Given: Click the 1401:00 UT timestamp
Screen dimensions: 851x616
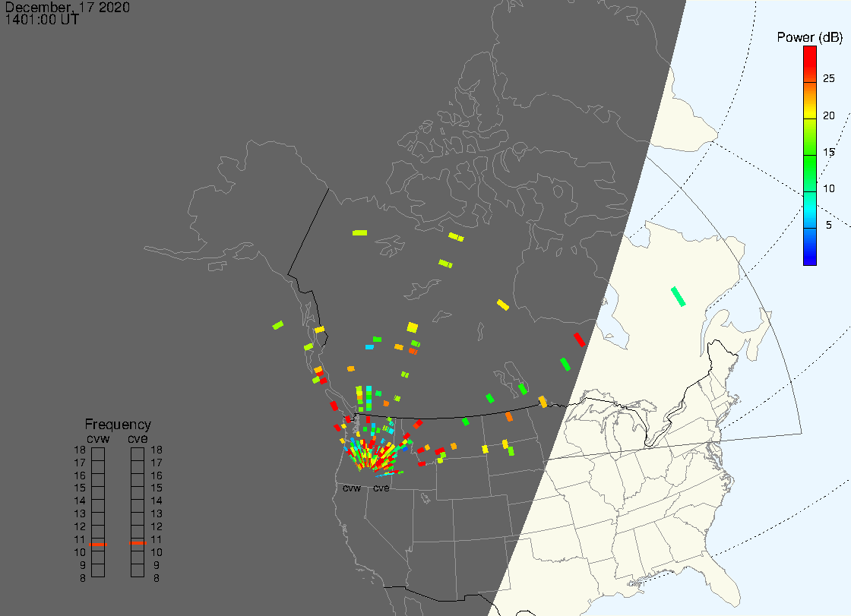Looking at the screenshot, I should coord(42,20).
